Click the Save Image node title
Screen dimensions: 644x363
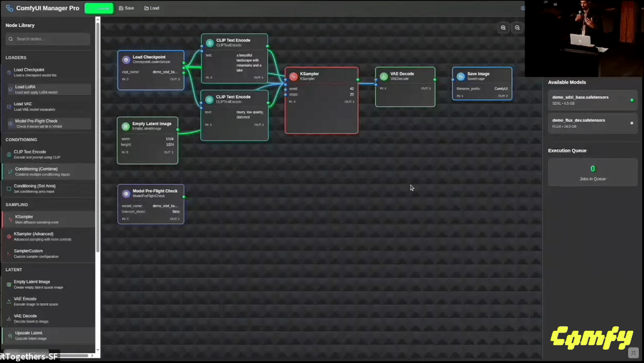[478, 74]
